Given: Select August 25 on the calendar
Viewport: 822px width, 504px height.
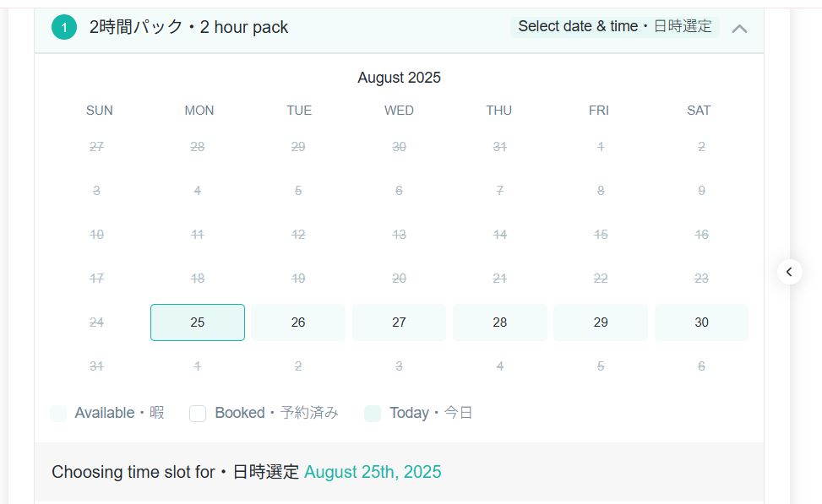Looking at the screenshot, I should point(198,322).
